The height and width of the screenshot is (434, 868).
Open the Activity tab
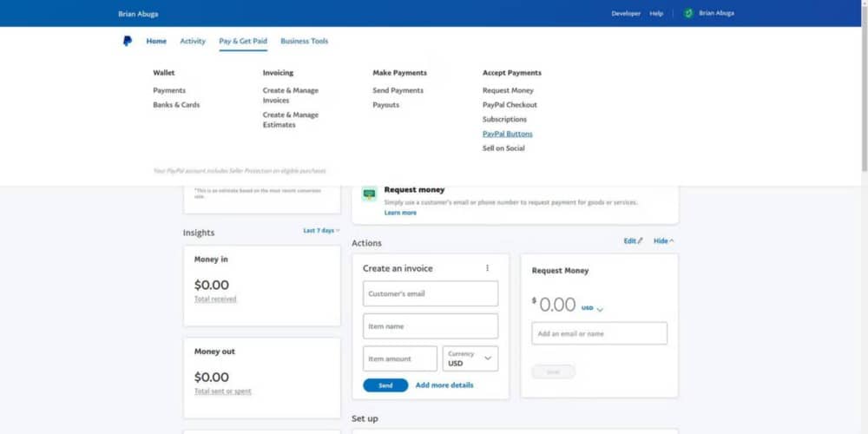point(193,41)
